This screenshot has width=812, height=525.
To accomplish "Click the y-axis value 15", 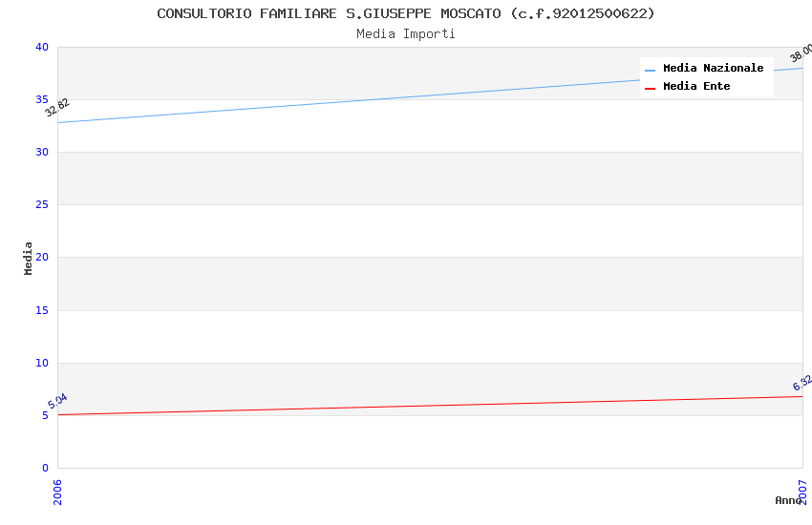I will [x=41, y=310].
